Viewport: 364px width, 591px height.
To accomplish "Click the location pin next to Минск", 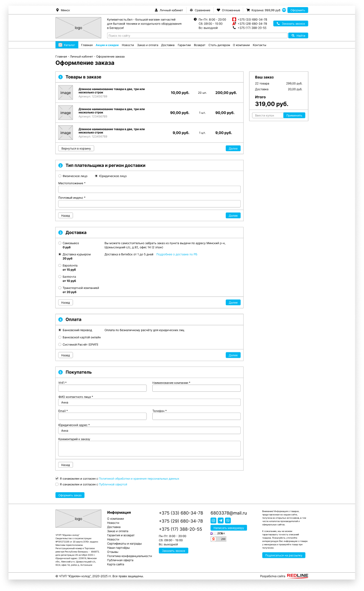I will 57,10.
